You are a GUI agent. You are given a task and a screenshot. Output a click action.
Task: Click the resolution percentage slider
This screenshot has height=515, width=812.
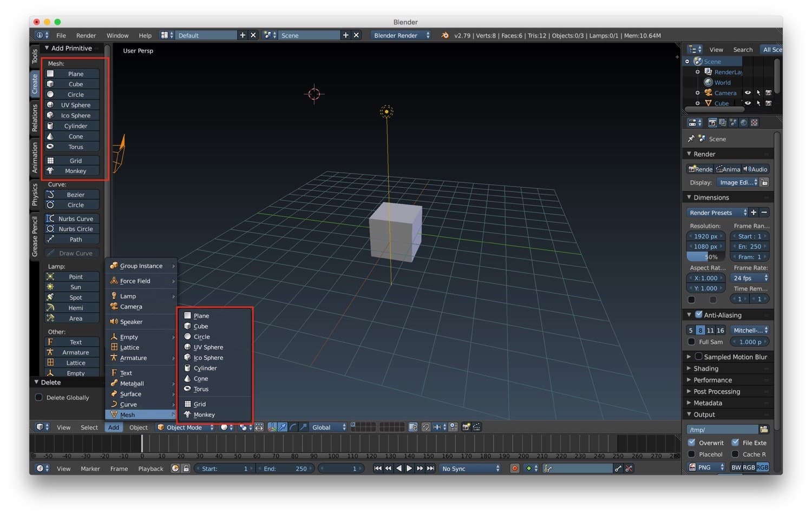click(x=705, y=257)
